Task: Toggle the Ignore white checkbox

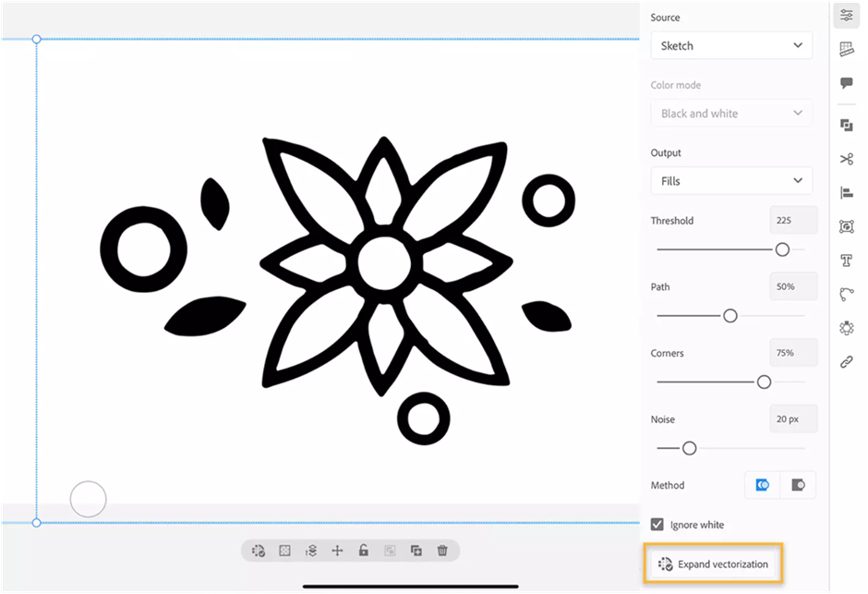Action: tap(657, 524)
